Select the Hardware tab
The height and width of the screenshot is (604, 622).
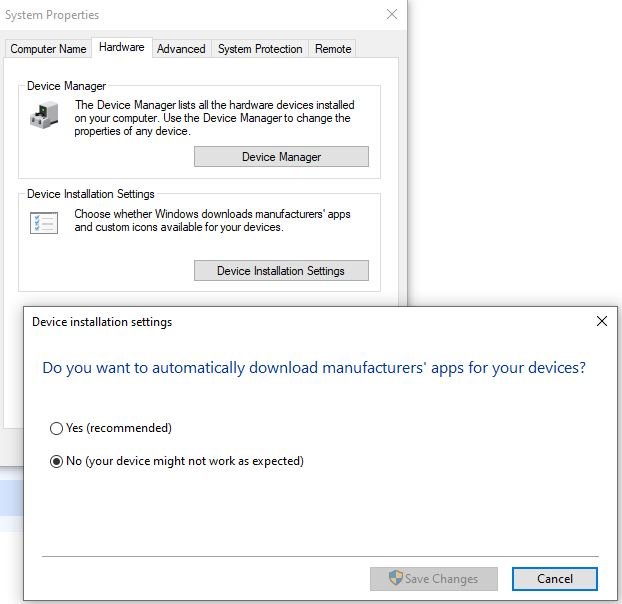point(121,48)
